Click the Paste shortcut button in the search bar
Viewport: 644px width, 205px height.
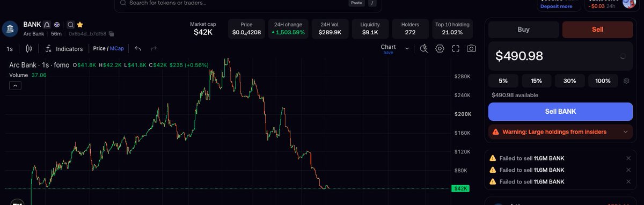click(x=356, y=3)
